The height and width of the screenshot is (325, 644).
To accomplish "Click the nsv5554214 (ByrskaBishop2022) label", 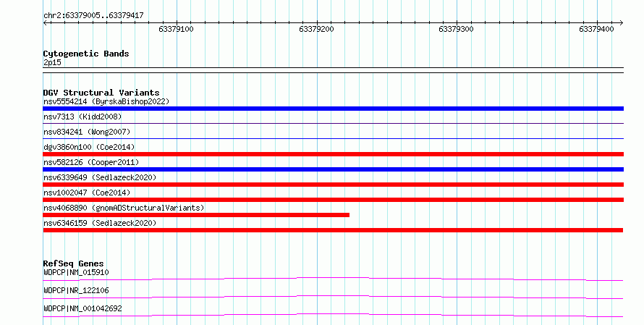I will point(106,101).
